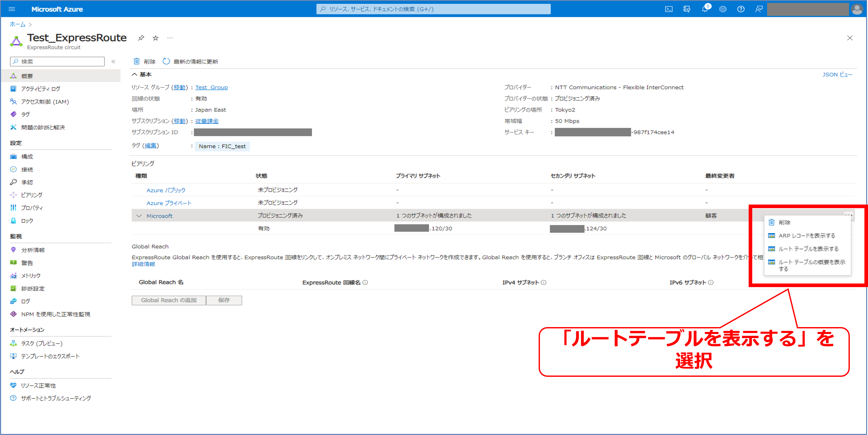The height and width of the screenshot is (435, 868).
Task: Collapse the Microsoft peering row
Action: click(139, 216)
